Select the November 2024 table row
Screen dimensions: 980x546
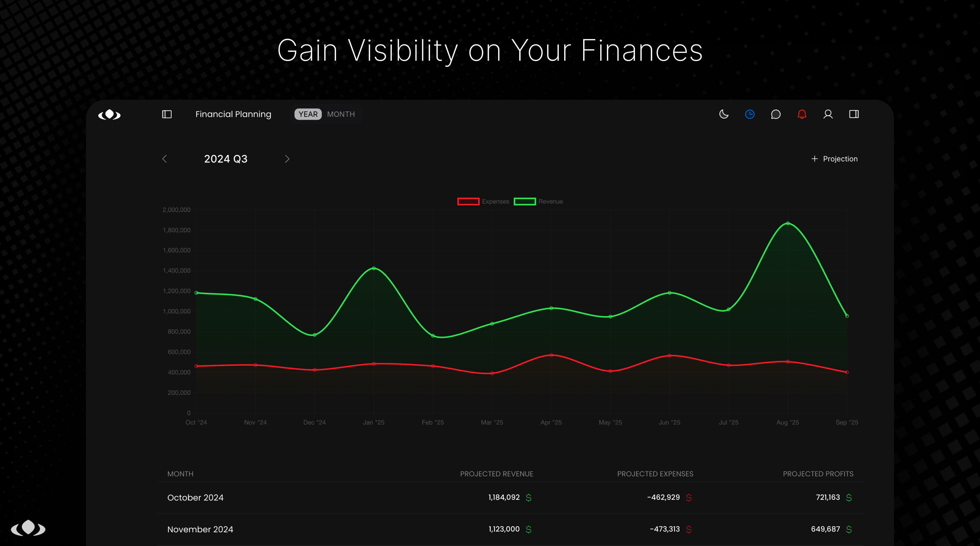[510, 529]
